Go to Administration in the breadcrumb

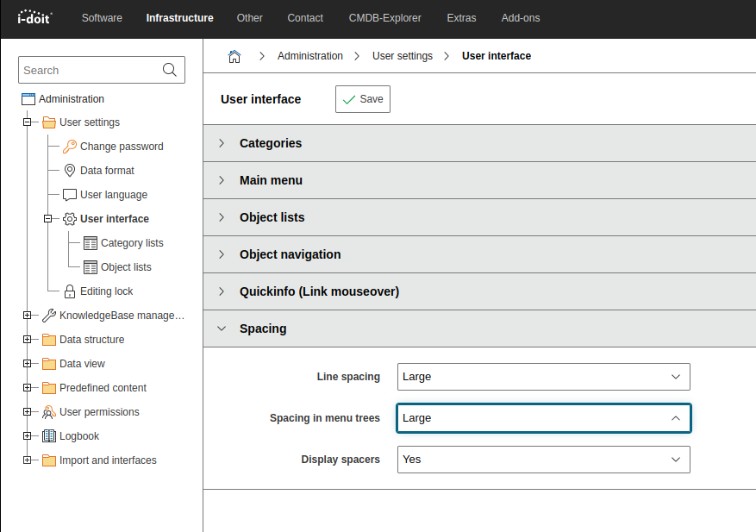[310, 56]
